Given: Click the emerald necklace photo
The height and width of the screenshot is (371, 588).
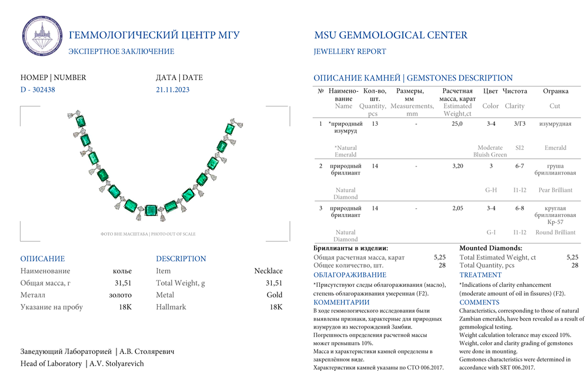Looking at the screenshot, I should tap(155, 168).
